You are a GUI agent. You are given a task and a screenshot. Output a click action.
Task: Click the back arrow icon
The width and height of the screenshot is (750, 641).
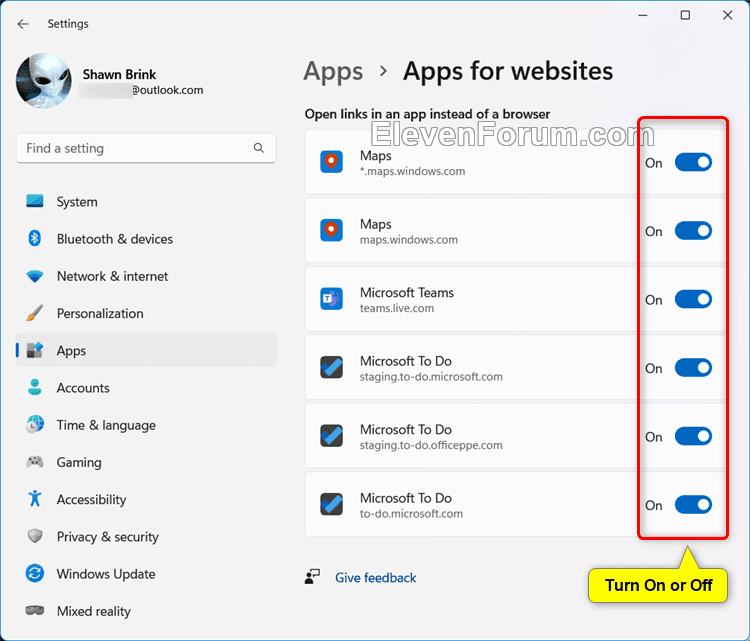pyautogui.click(x=23, y=24)
